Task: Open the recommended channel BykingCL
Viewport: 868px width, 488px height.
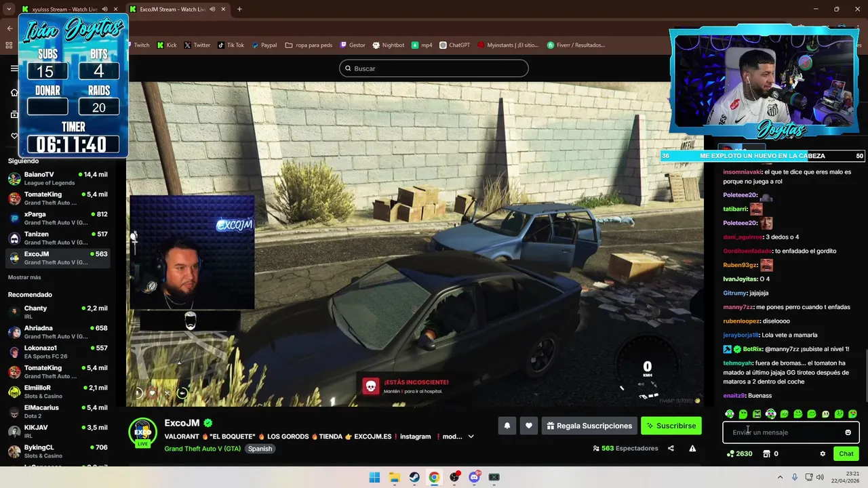Action: (x=58, y=451)
